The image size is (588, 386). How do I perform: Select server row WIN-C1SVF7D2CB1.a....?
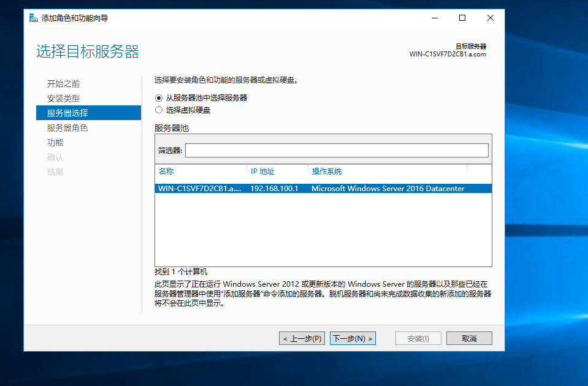(x=323, y=189)
